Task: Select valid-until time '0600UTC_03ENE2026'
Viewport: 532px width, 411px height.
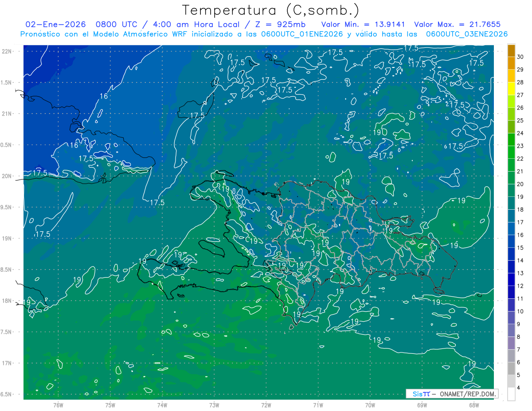Action: [x=466, y=34]
